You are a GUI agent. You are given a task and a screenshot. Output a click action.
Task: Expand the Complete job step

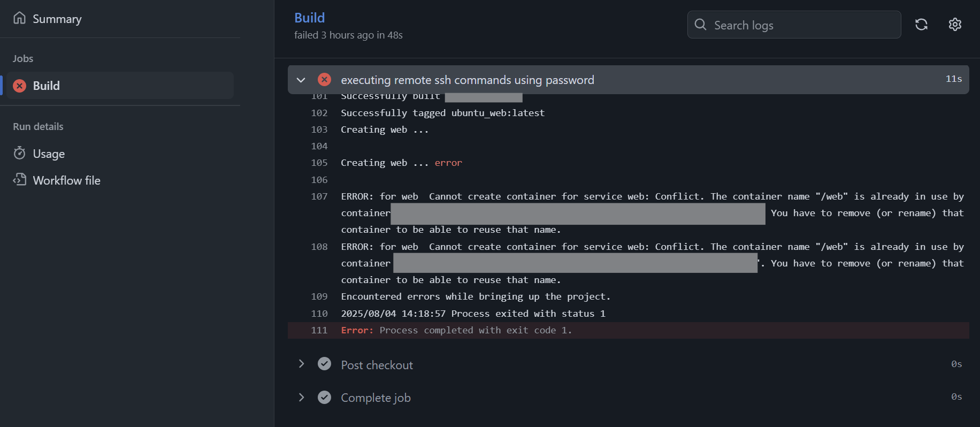(301, 397)
